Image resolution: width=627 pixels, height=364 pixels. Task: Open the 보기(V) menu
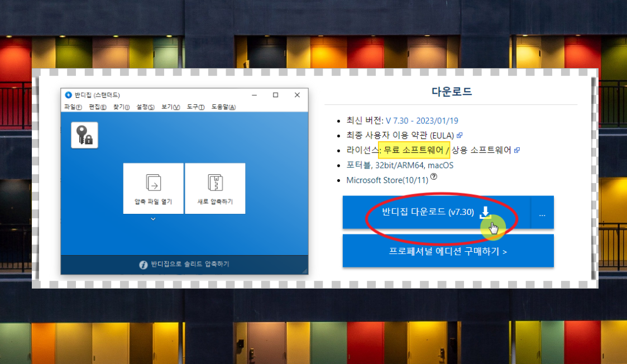(170, 107)
